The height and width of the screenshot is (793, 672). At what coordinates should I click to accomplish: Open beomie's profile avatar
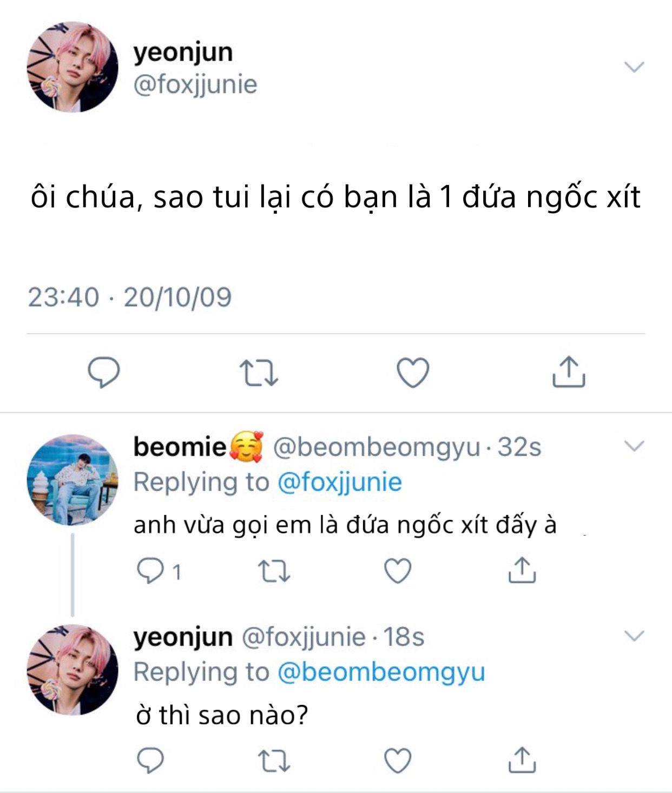click(x=73, y=480)
